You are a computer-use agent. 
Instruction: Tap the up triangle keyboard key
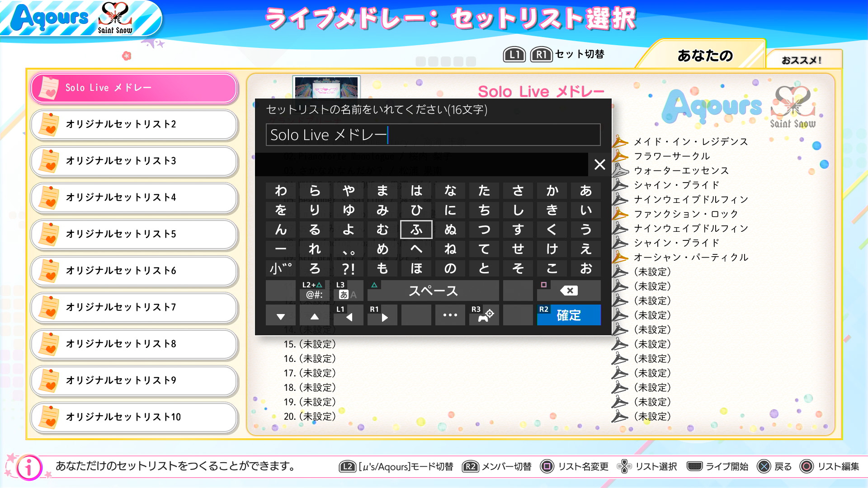pos(314,315)
